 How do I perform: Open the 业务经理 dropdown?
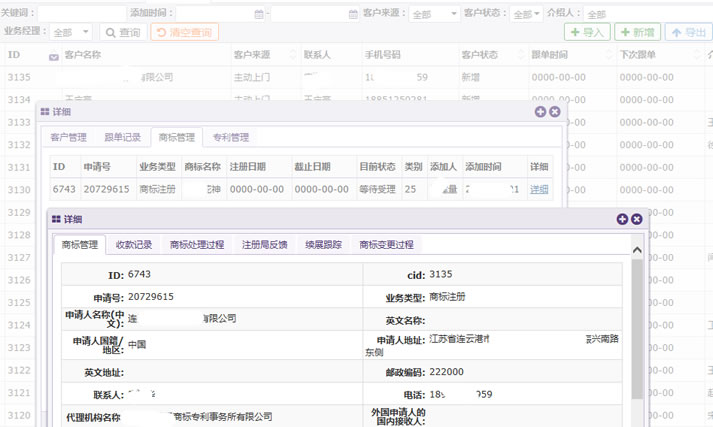coord(70,33)
